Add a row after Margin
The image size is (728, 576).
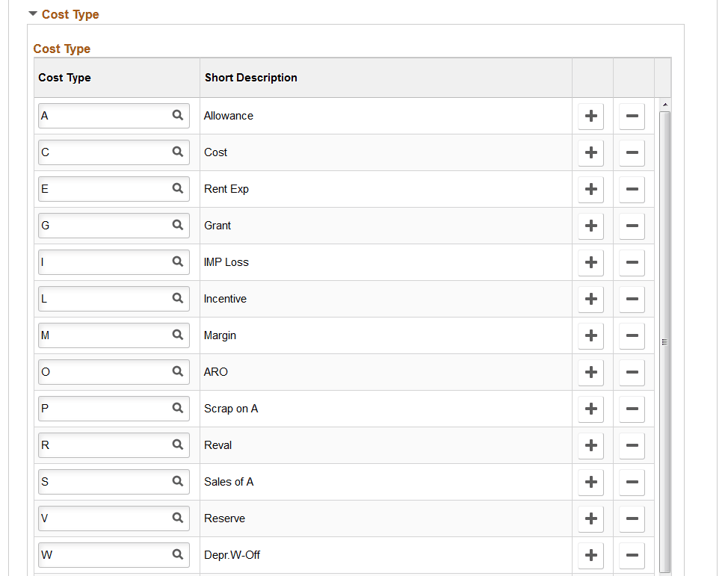(590, 335)
